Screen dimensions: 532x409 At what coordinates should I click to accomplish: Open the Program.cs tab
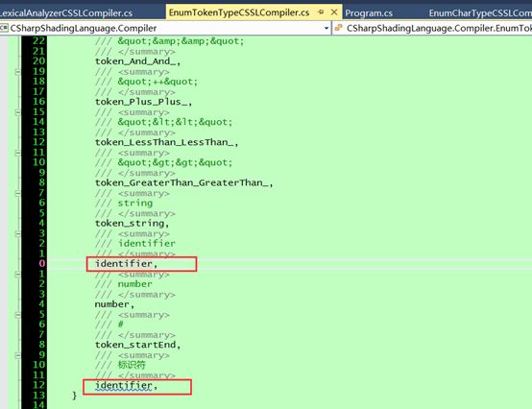tap(369, 13)
